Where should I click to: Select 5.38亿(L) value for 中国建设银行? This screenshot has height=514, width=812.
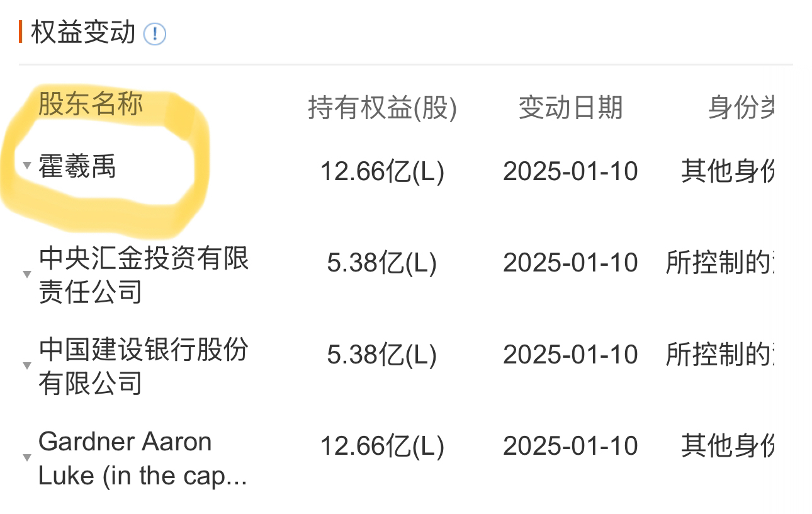(x=382, y=355)
